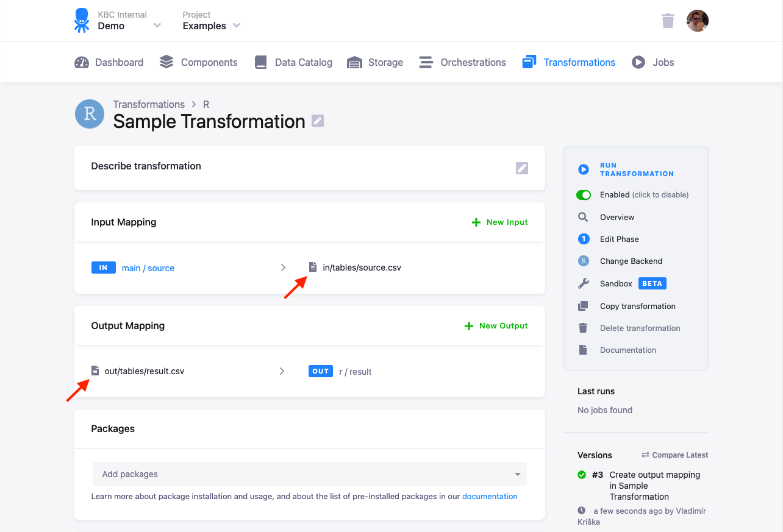
Task: Click the BETA badge
Action: 652,283
